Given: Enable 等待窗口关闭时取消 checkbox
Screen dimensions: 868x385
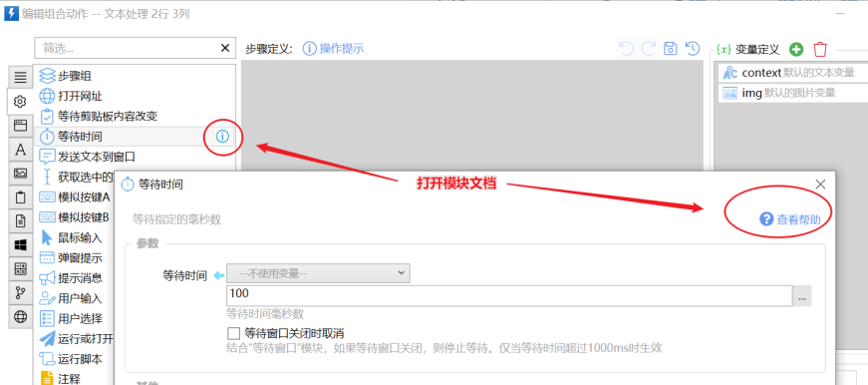Looking at the screenshot, I should click(x=233, y=333).
